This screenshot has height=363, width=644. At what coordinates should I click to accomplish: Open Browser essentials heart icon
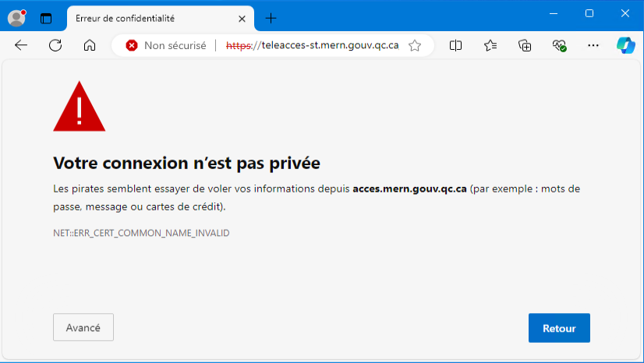pyautogui.click(x=559, y=45)
